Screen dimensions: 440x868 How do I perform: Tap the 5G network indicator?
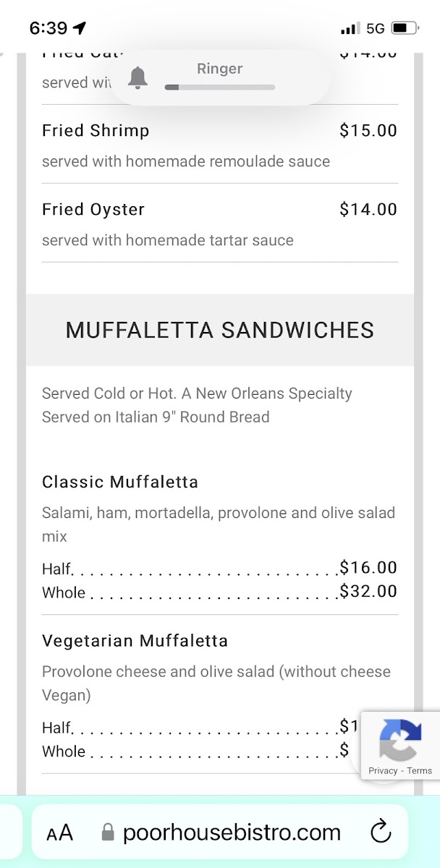point(375,28)
